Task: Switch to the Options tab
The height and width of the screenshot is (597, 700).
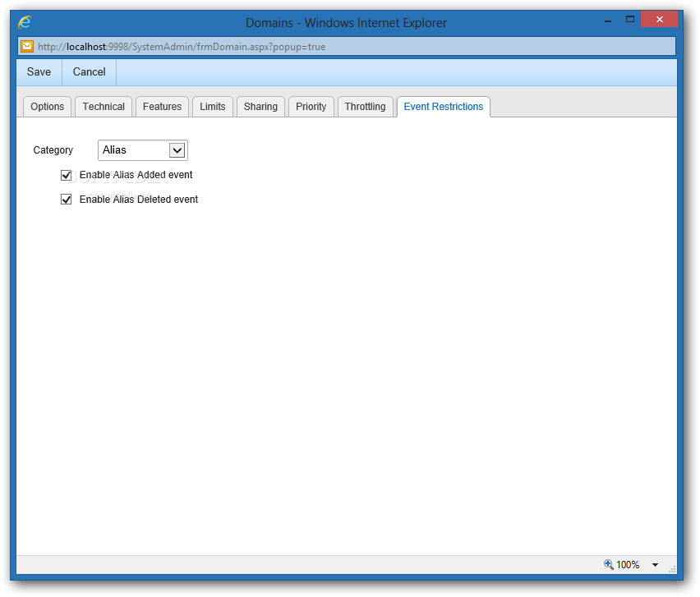Action: 48,107
